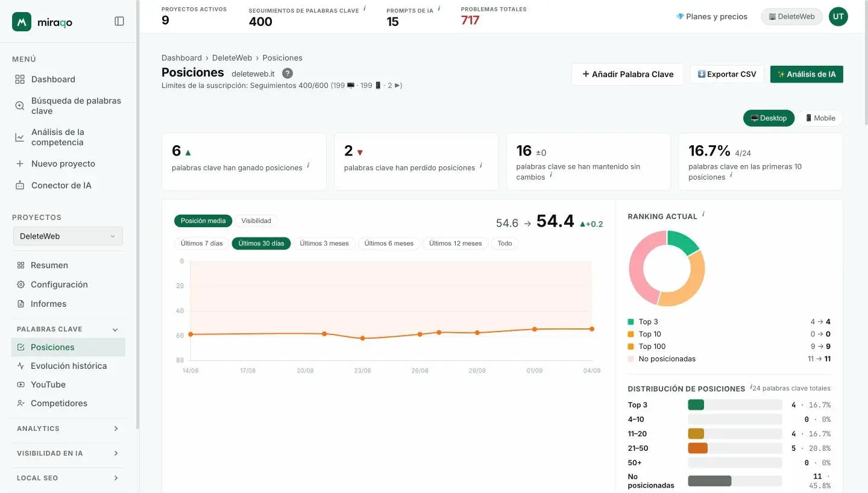868x493 pixels.
Task: Switch to the Desktop device view
Action: 769,118
